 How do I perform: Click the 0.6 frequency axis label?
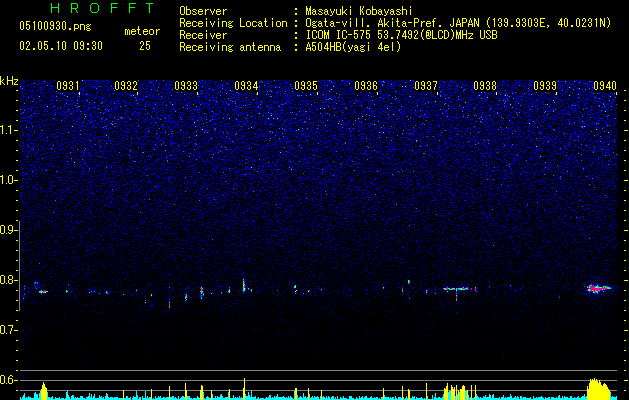pos(8,380)
